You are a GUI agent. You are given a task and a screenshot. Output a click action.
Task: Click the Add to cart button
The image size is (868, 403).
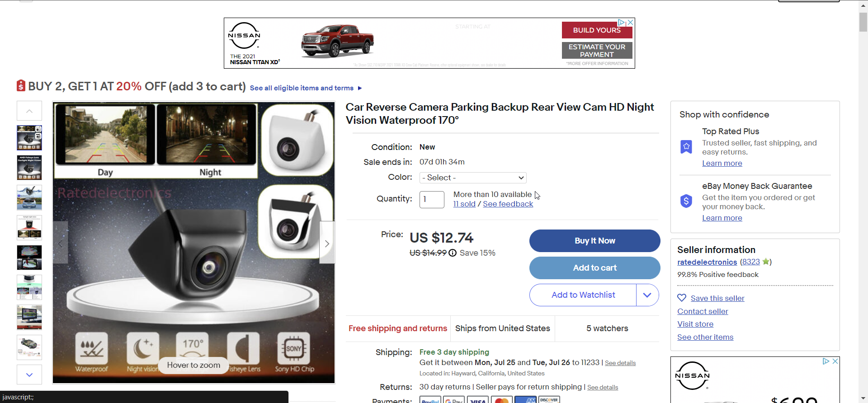594,268
